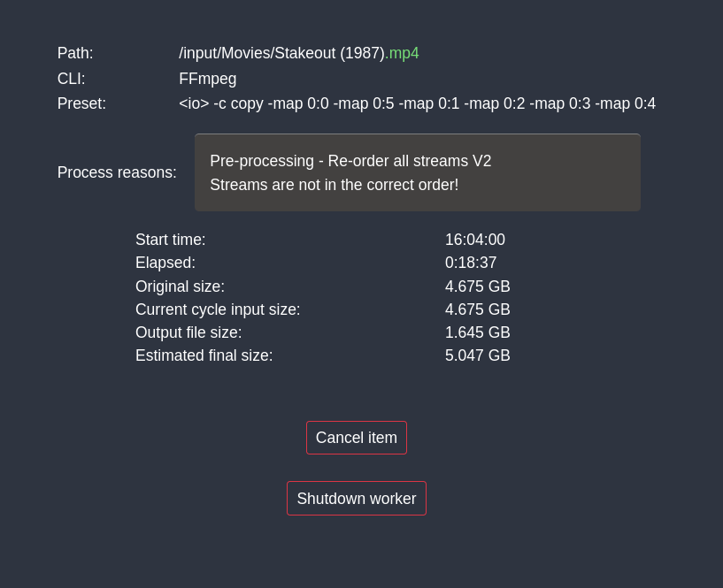Click the Preset label text
Viewport: 723px width, 588px height.
[x=81, y=103]
